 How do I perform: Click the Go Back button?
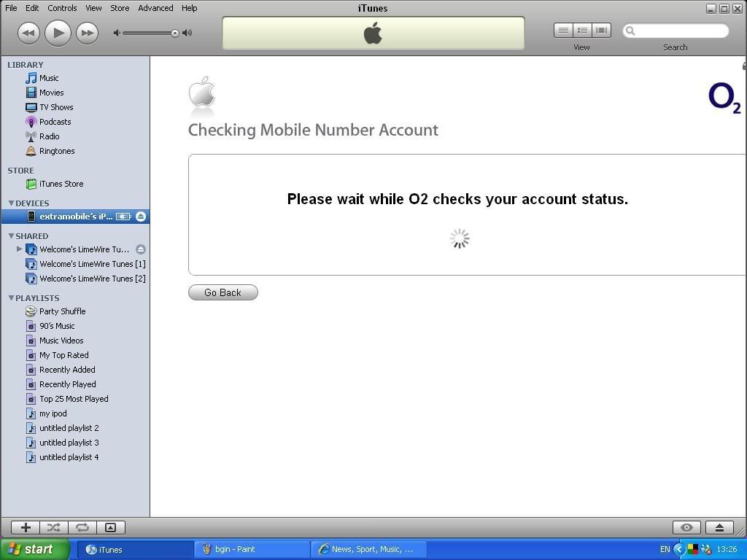[x=223, y=292]
